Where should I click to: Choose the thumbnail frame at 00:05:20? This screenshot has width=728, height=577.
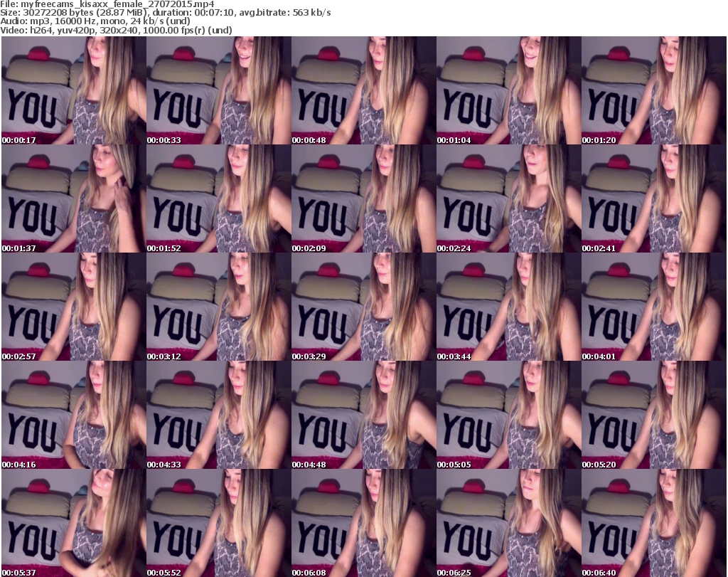pos(654,415)
